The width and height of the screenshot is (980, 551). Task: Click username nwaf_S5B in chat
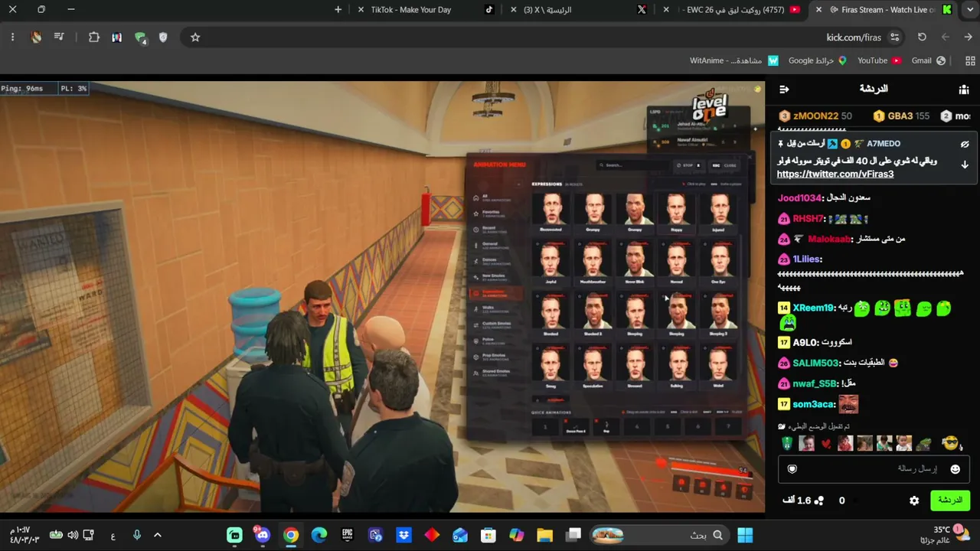tap(815, 383)
